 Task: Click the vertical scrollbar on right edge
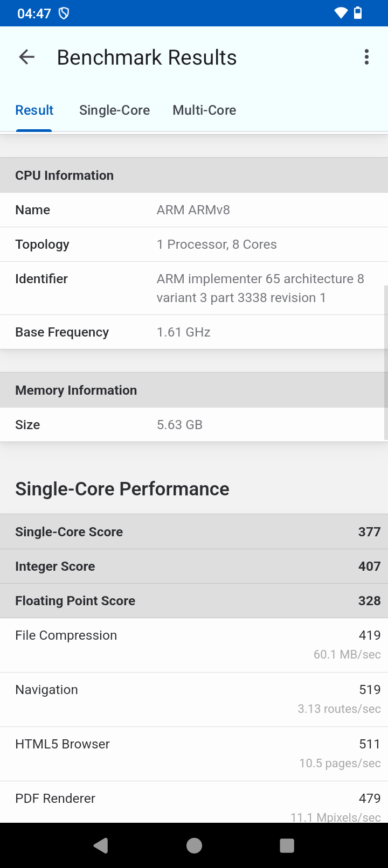(x=385, y=362)
